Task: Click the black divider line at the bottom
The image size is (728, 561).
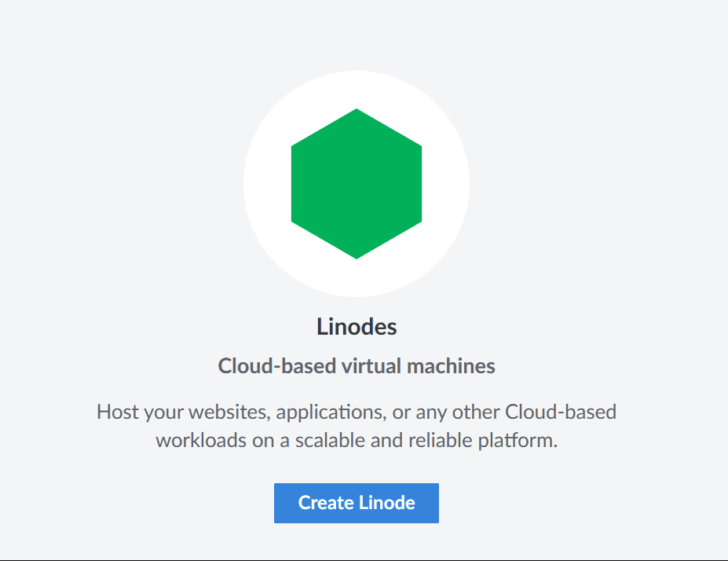Action: pos(364,560)
